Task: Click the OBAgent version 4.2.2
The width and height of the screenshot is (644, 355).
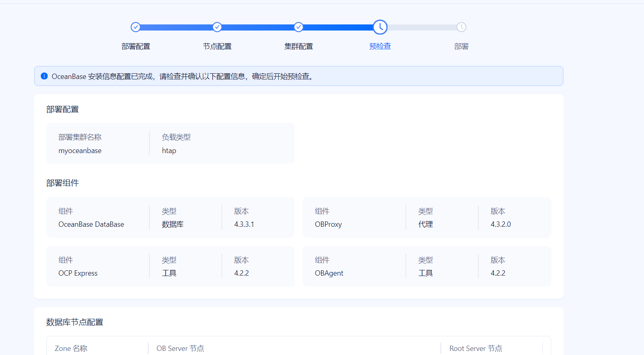Action: point(498,273)
